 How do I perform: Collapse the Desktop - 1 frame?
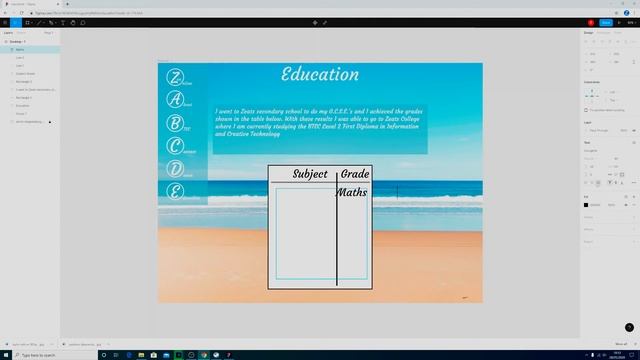pos(6,42)
